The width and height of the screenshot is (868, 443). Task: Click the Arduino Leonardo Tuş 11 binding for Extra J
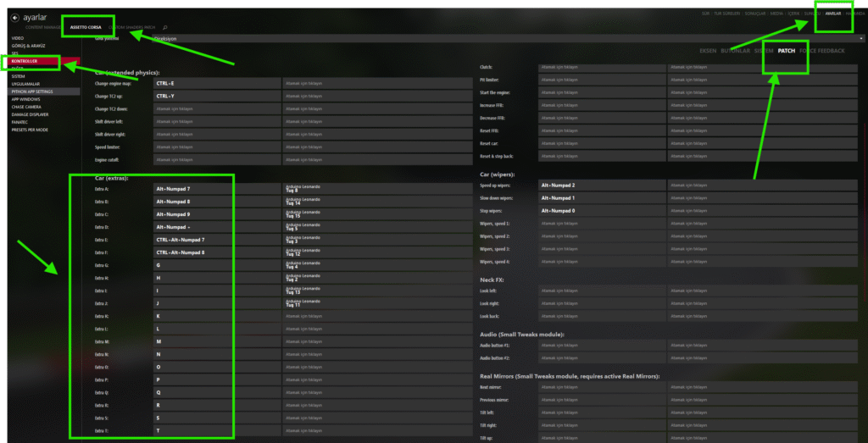pos(377,303)
